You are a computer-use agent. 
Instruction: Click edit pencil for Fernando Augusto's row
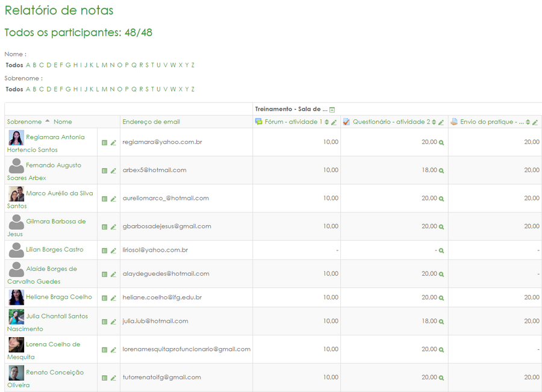click(113, 171)
